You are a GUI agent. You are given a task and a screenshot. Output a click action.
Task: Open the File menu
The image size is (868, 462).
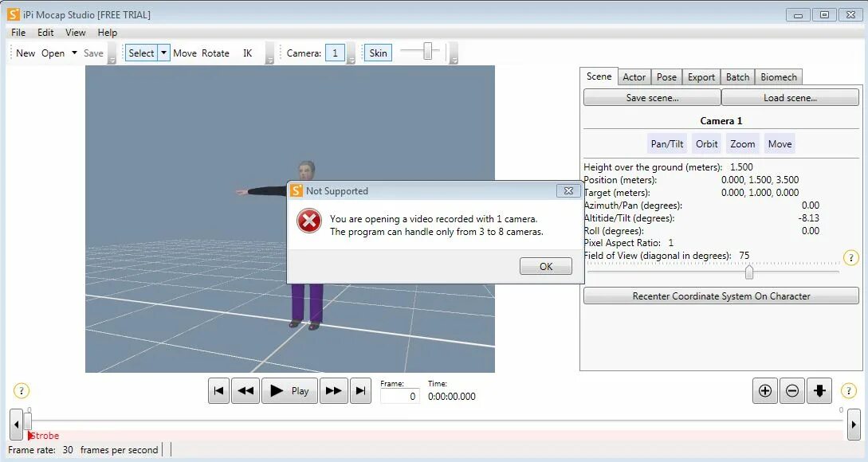point(18,33)
